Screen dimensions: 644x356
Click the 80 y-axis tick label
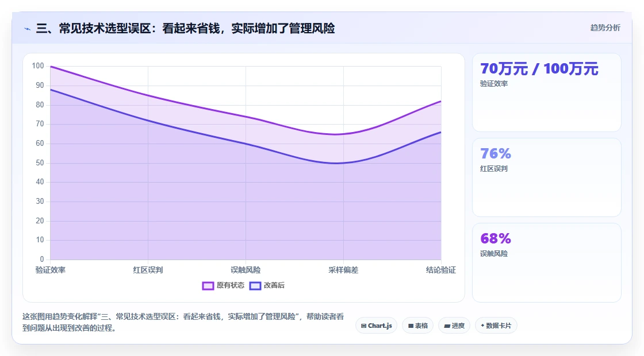(40, 105)
